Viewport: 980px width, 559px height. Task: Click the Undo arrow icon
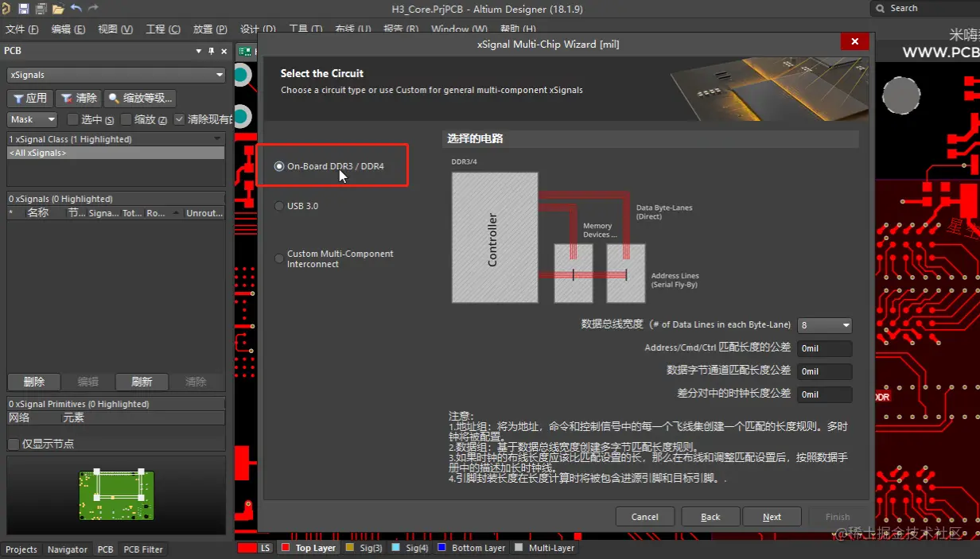(x=76, y=9)
